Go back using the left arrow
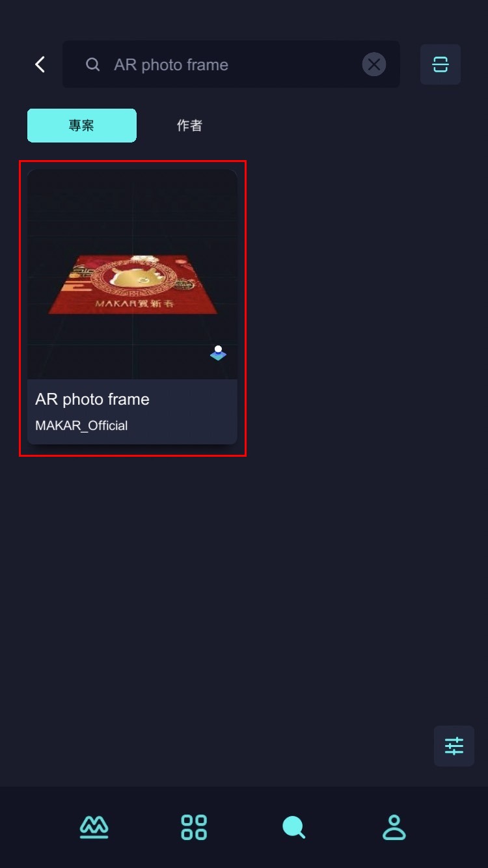This screenshot has height=868, width=488. click(40, 64)
